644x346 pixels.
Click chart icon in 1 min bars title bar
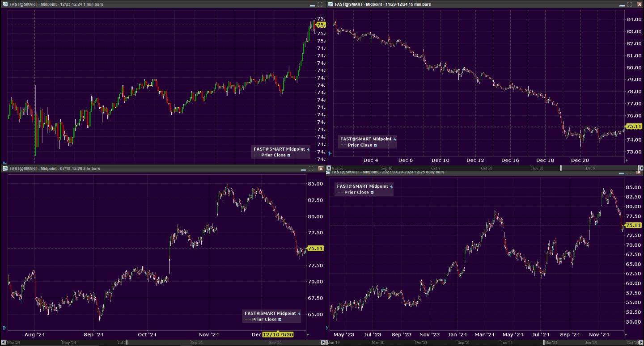coord(5,4)
